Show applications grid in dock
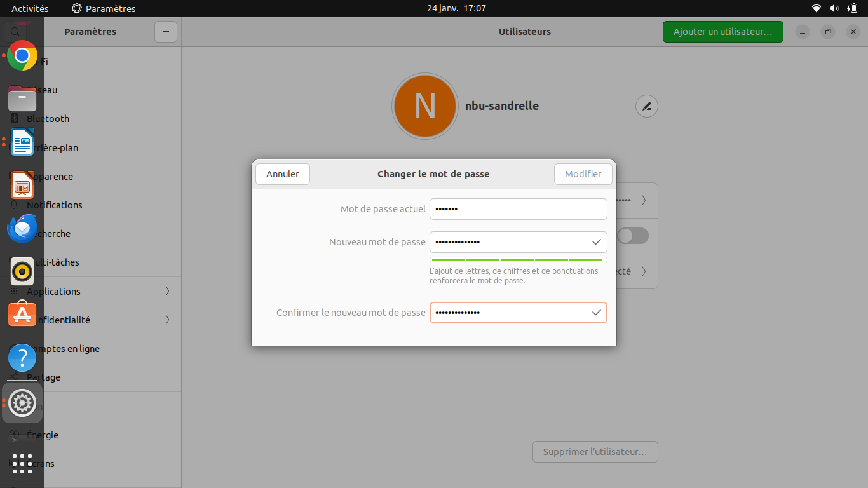The width and height of the screenshot is (868, 488). pos(22,464)
